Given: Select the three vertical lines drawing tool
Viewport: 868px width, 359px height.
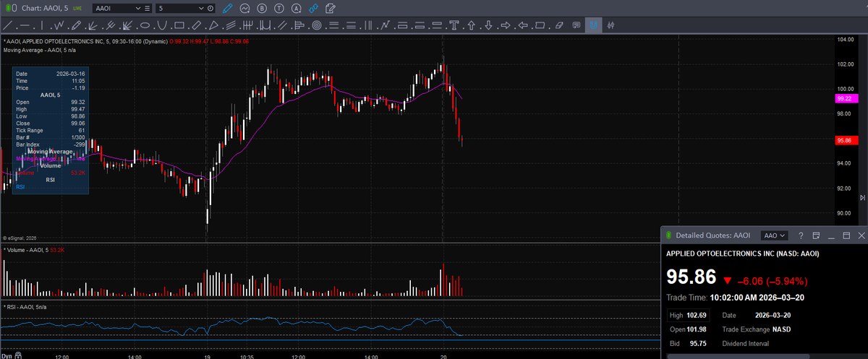Looking at the screenshot, I should coord(368,25).
